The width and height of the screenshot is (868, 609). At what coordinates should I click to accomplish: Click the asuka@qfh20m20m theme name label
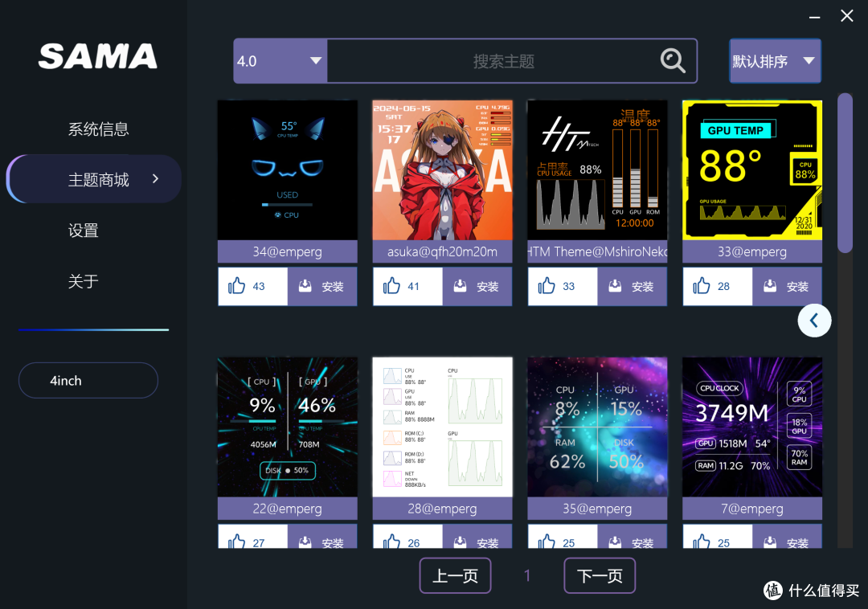[x=442, y=251]
